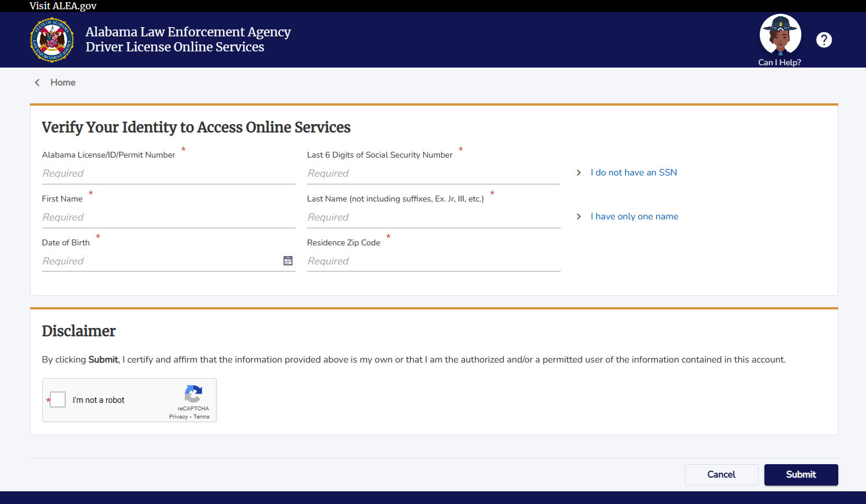Click the Last 6 Digits of SSN field
This screenshot has height=504, width=866.
(433, 174)
